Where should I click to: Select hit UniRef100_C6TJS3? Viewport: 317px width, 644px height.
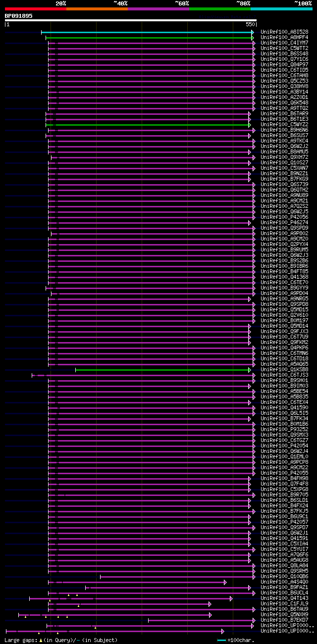284,375
